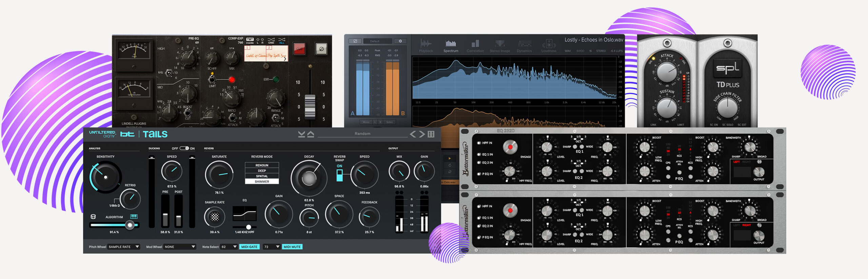Viewport: 868px width, 279px height.
Task: Click the EQ HPF frequency slider handle
Action: tap(249, 227)
